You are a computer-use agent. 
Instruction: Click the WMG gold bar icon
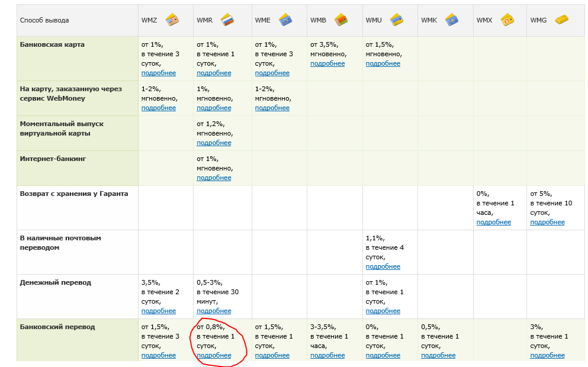pos(561,20)
